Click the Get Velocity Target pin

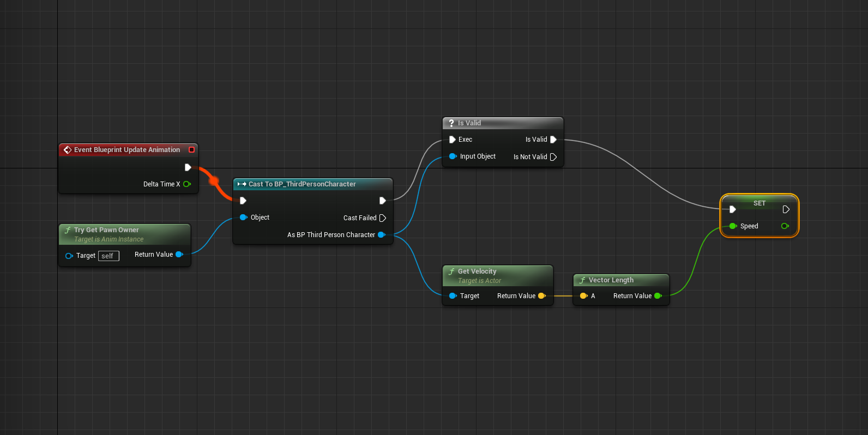(453, 296)
